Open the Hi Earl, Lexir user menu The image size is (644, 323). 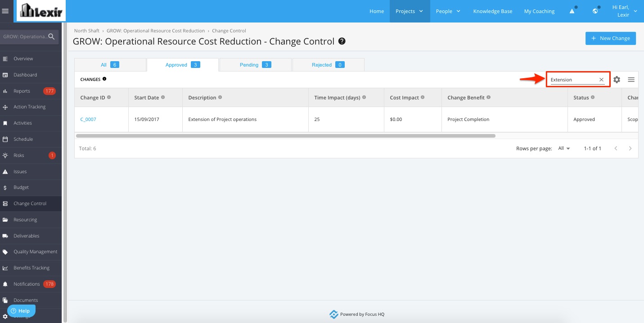tap(625, 11)
